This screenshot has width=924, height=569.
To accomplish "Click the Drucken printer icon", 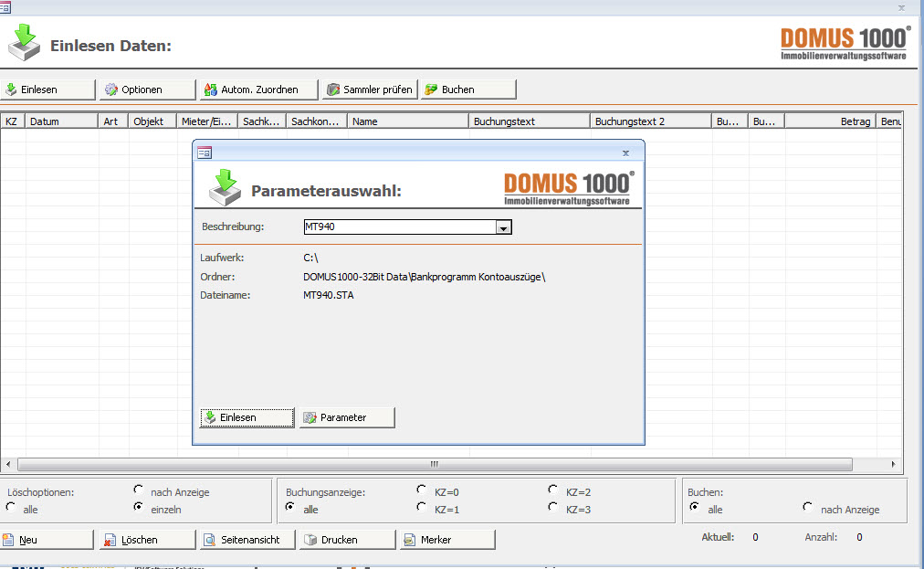I will point(310,540).
